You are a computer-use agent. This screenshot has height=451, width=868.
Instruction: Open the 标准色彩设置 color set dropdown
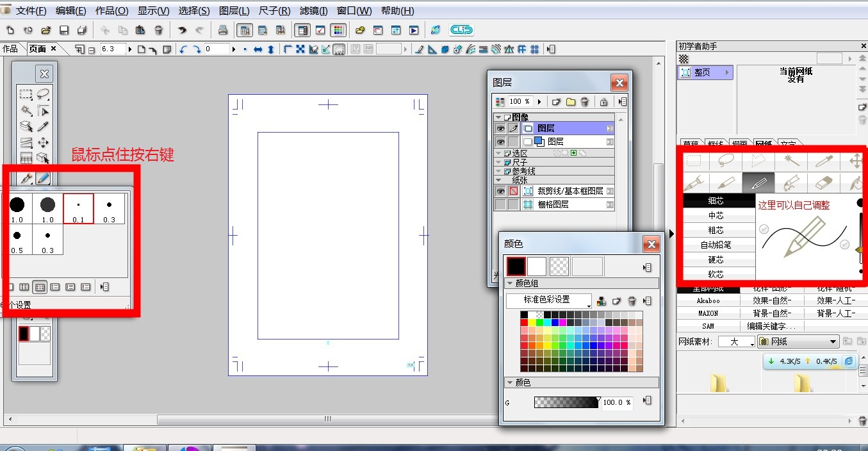[548, 300]
